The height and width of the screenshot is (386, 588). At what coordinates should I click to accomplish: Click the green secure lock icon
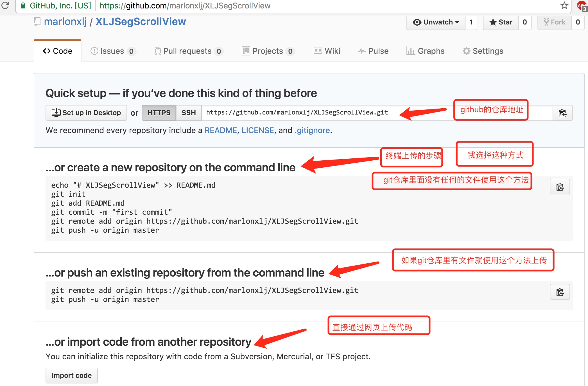(23, 6)
